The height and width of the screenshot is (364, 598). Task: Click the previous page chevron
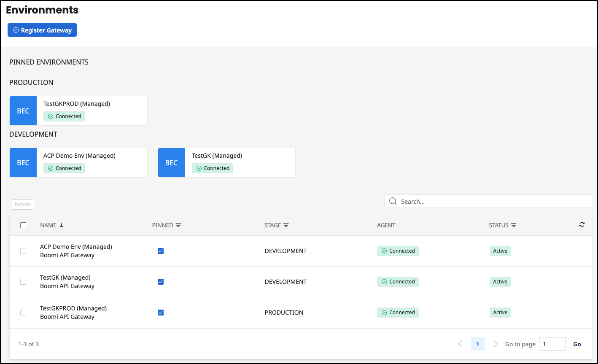460,344
